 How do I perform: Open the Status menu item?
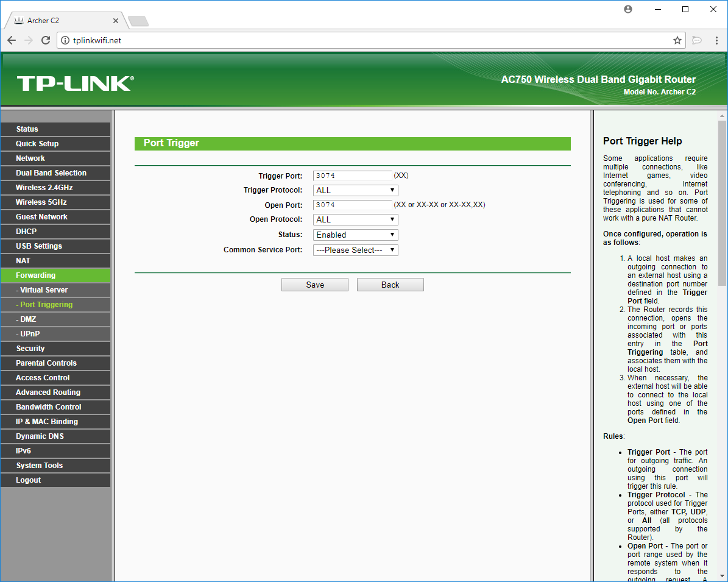pos(55,129)
